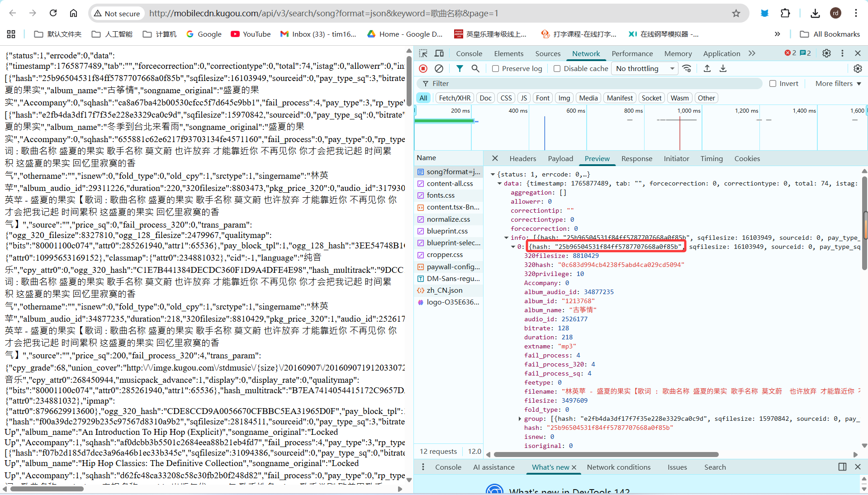Screen dimensions: 868x495
Task: Open the browser downloads icon
Action: click(x=815, y=13)
